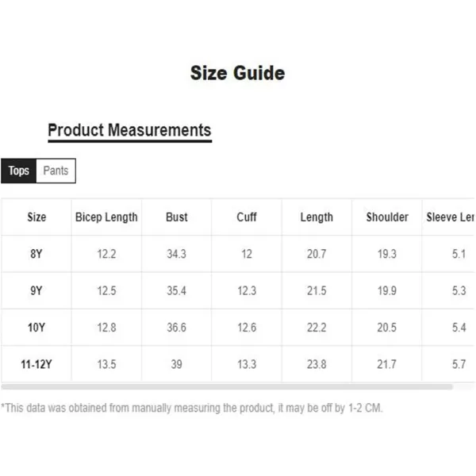
Task: Click the 23.8 length value for 11-12Y
Action: tap(317, 364)
